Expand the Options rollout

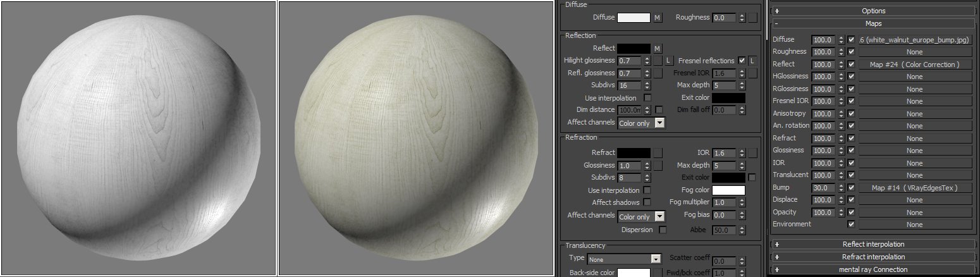[x=873, y=11]
